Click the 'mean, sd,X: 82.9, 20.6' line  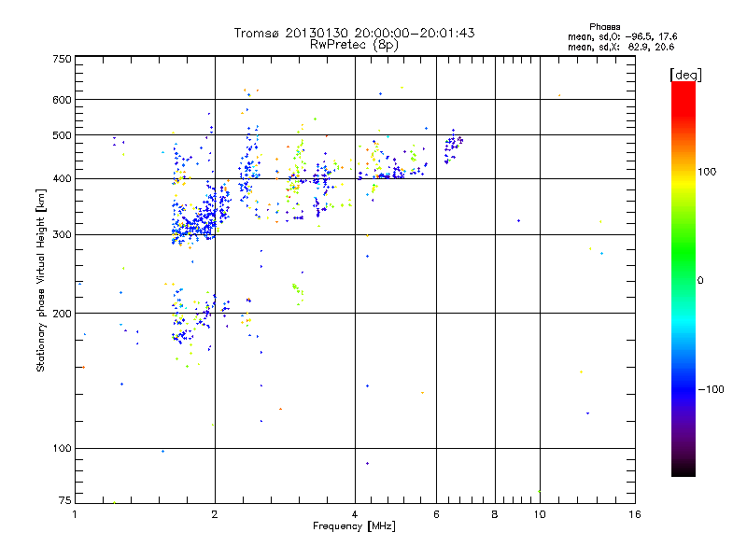tap(621, 47)
